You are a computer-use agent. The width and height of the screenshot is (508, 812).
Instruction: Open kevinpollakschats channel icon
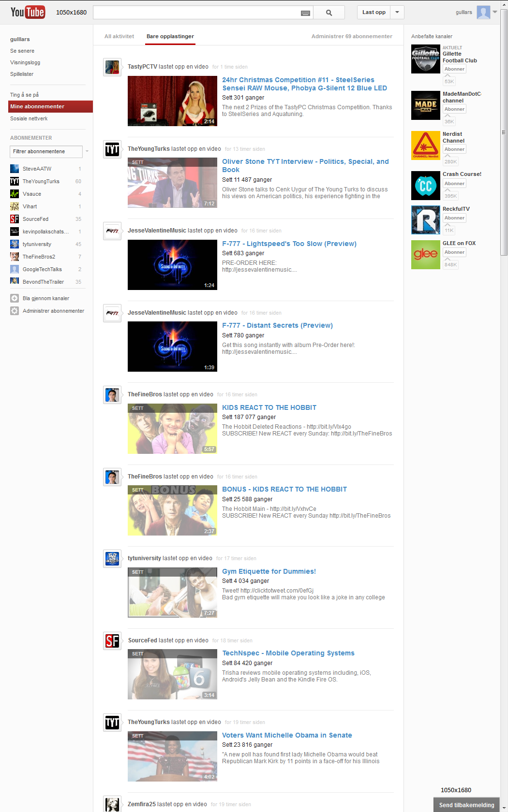pos(15,232)
